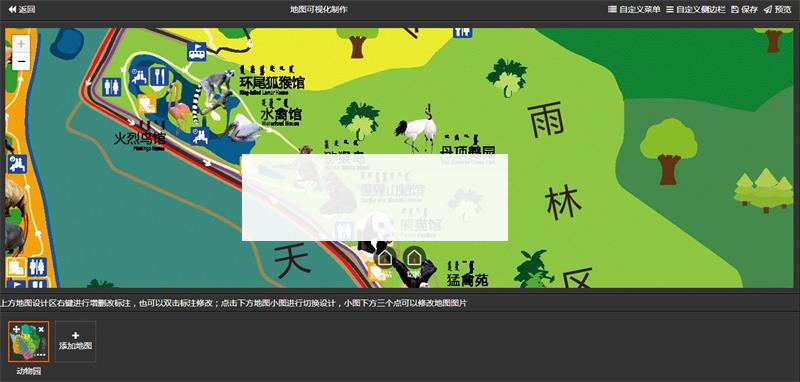The image size is (800, 382).
Task: Add a new map with 添加地图
Action: tap(76, 342)
